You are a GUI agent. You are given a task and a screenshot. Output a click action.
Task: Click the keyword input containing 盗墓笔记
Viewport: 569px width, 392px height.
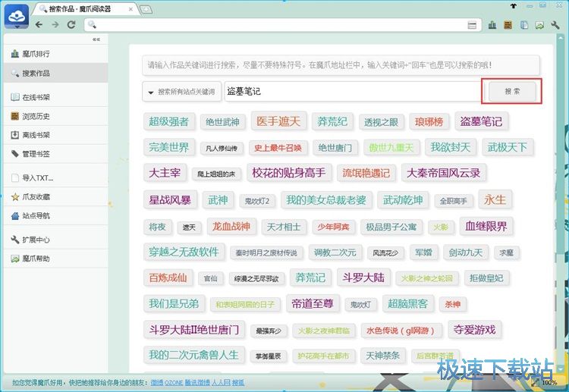(351, 92)
